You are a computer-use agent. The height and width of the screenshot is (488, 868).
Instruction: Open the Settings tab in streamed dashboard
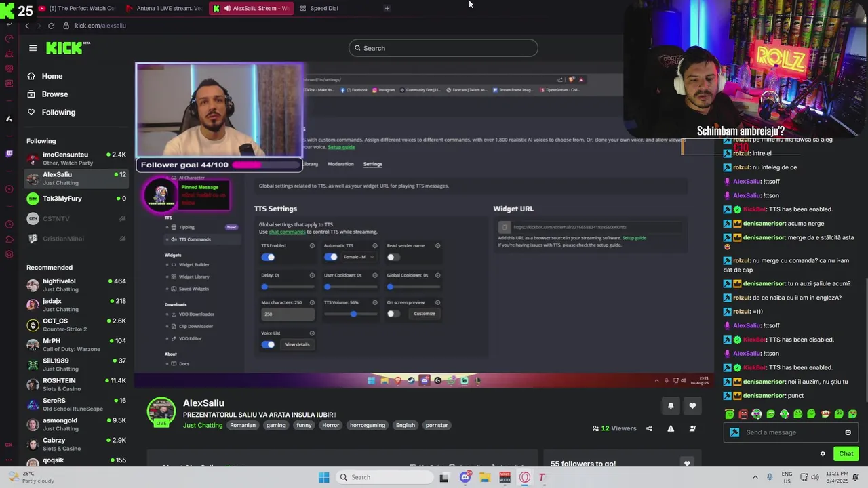click(x=372, y=164)
